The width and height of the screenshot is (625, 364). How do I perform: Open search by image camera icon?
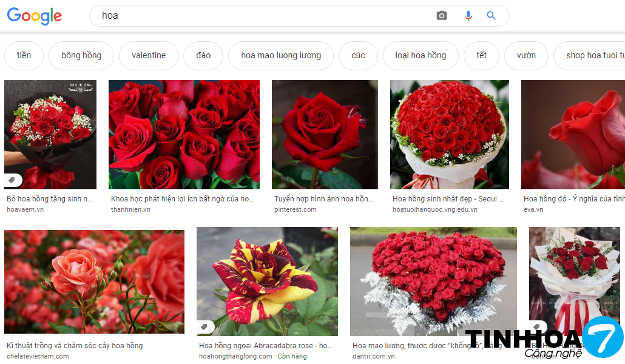pos(442,16)
